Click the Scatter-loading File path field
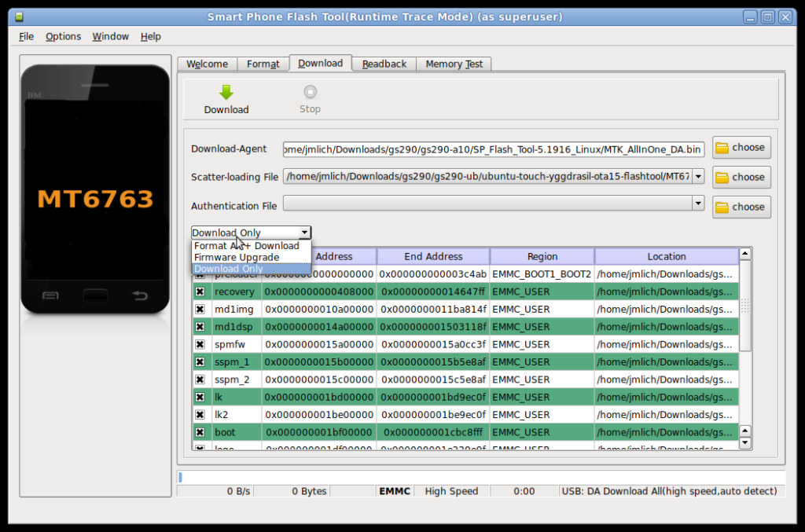The width and height of the screenshot is (805, 532). tap(487, 177)
